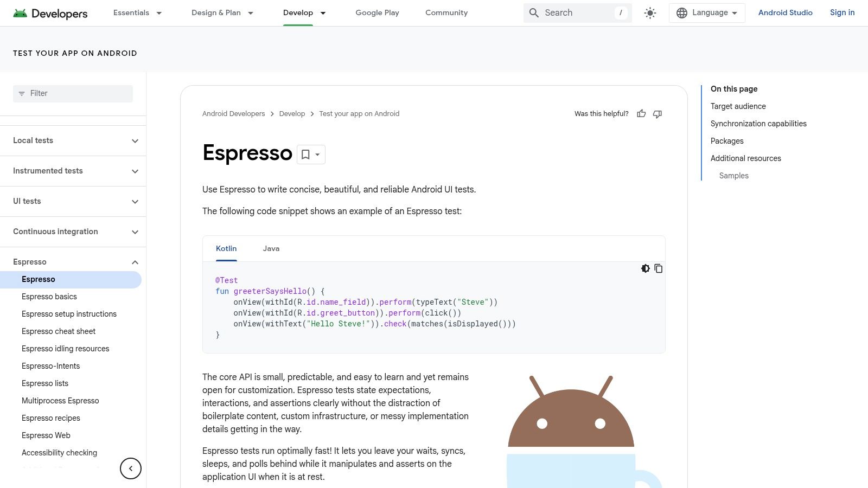Jump to Samples subsection
Image resolution: width=868 pixels, height=488 pixels.
coord(734,176)
